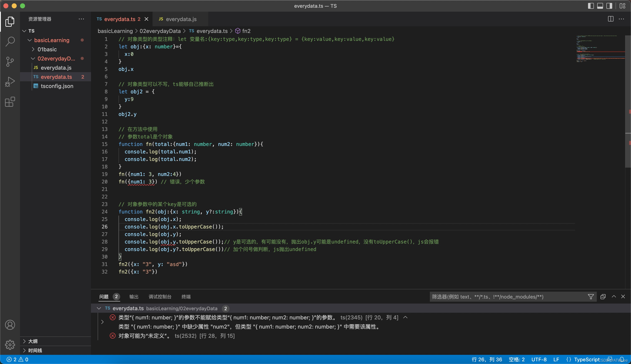Expand the 01basic folder

[47, 49]
